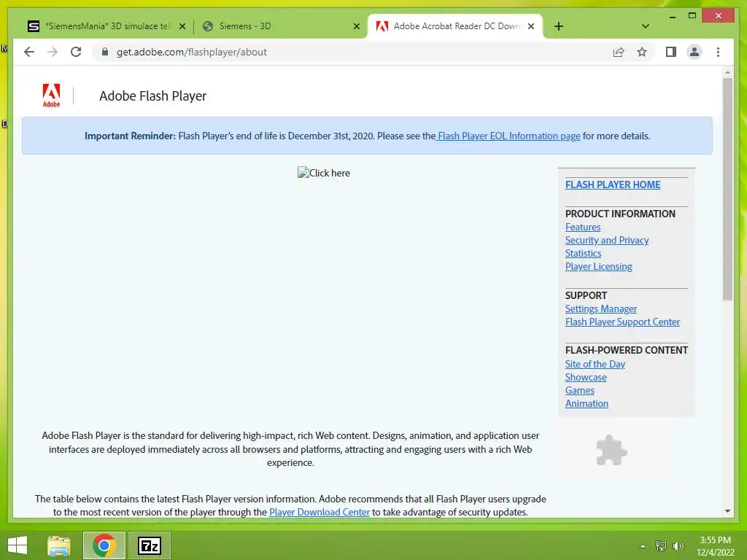Viewport: 747px width, 560px height.
Task: Show hidden system tray icons
Action: (x=643, y=546)
